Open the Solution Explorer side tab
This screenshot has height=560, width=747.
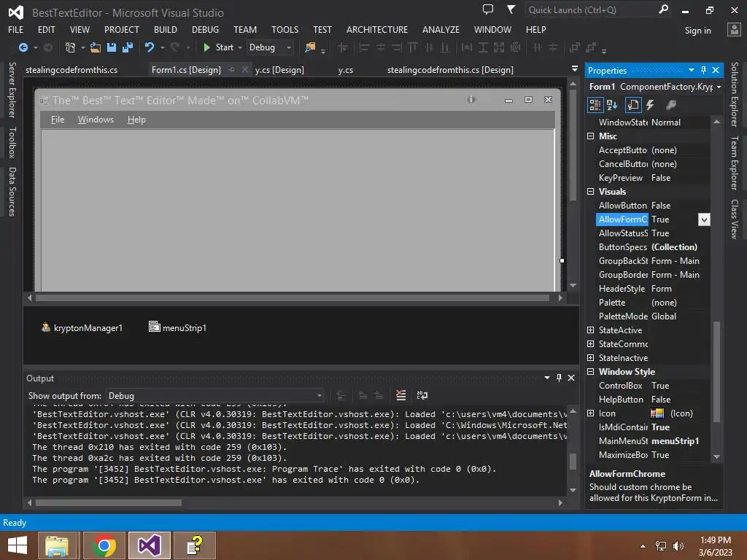pyautogui.click(x=735, y=94)
